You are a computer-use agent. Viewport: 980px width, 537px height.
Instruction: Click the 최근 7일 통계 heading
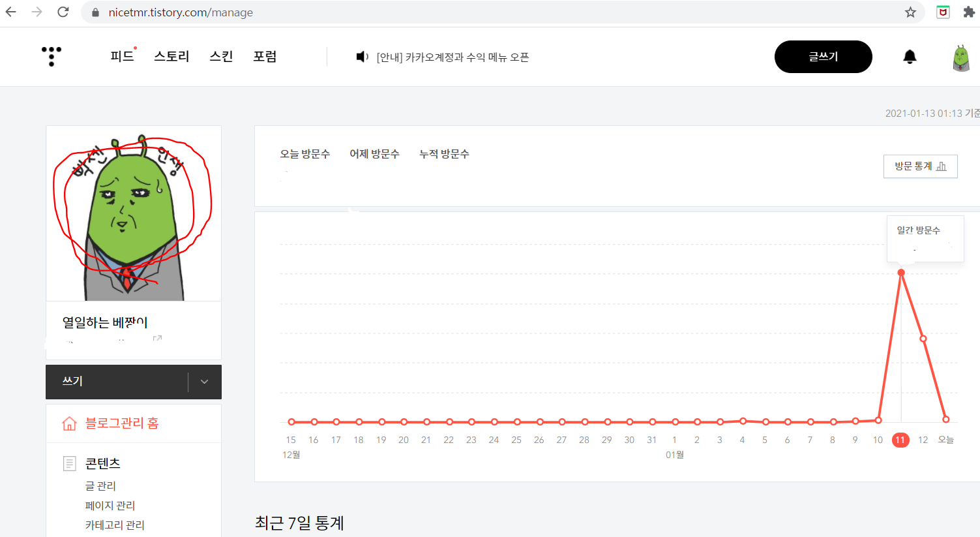point(299,523)
